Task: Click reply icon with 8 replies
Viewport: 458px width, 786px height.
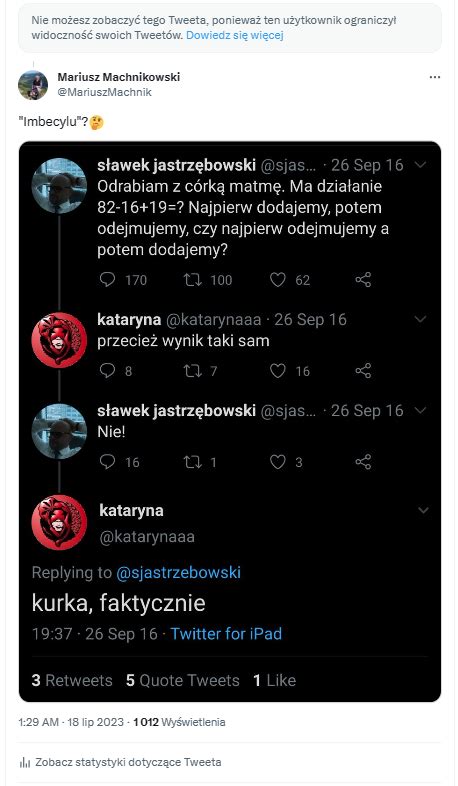Action: (x=107, y=370)
